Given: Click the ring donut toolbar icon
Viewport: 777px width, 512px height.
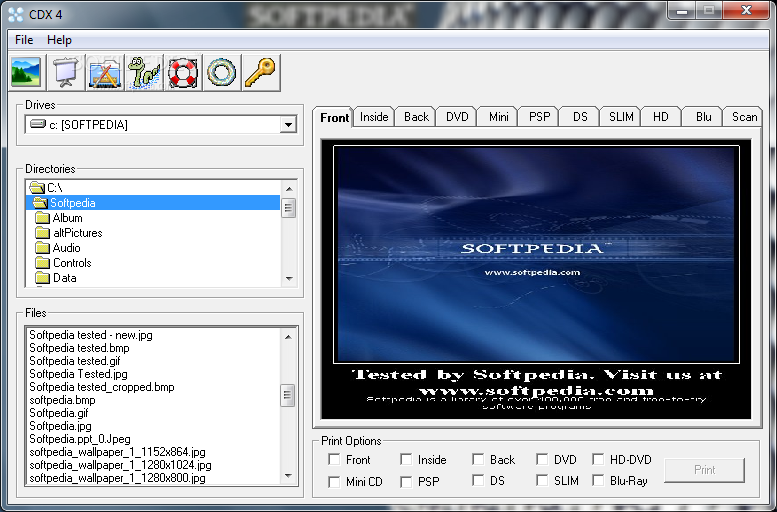Looking at the screenshot, I should tap(222, 72).
